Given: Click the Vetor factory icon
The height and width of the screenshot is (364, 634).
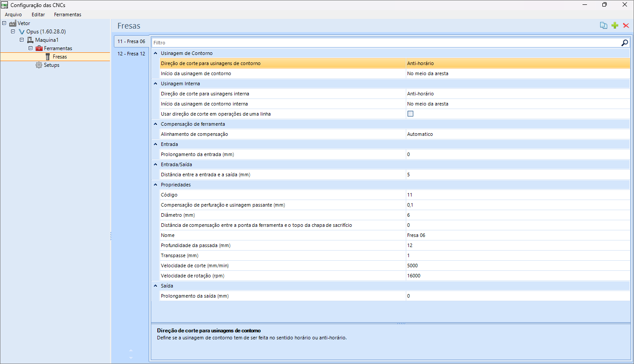Looking at the screenshot, I should [12, 23].
